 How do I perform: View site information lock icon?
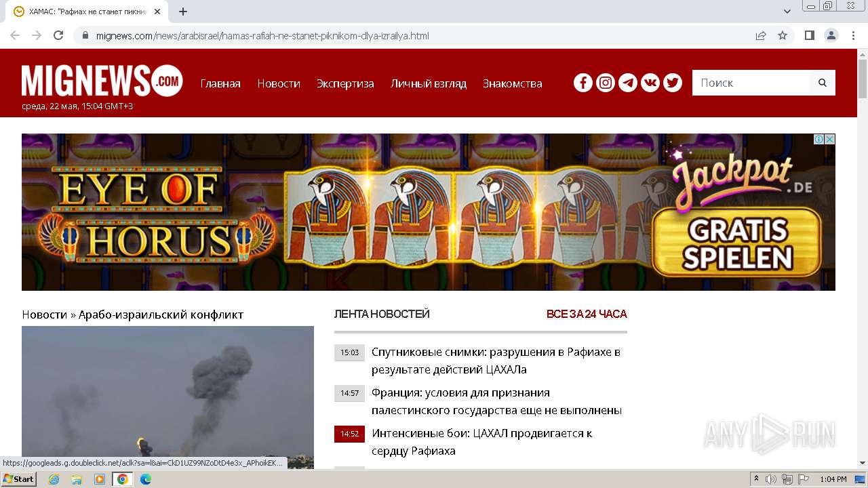tap(85, 35)
